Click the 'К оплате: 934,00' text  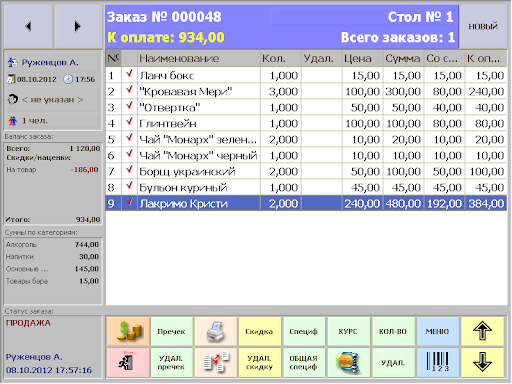(x=166, y=37)
